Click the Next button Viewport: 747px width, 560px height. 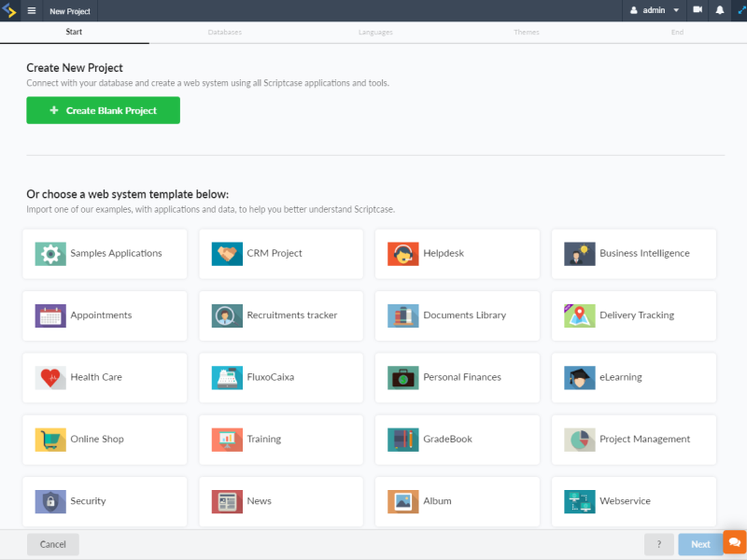(700, 544)
